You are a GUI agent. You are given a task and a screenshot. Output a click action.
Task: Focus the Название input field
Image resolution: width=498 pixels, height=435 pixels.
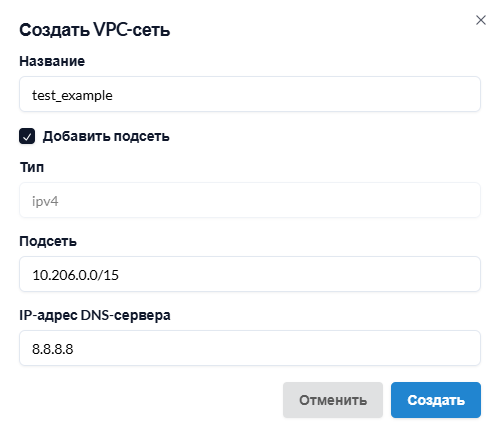click(250, 94)
